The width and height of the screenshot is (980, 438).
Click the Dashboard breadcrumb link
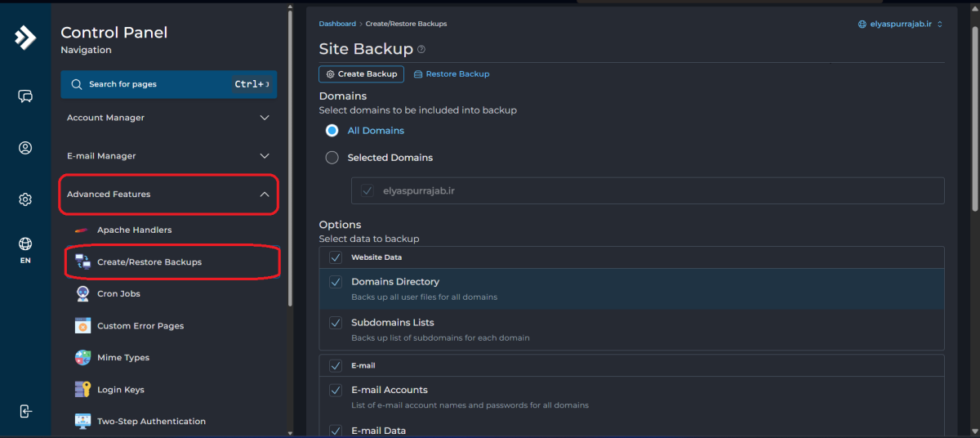(336, 24)
